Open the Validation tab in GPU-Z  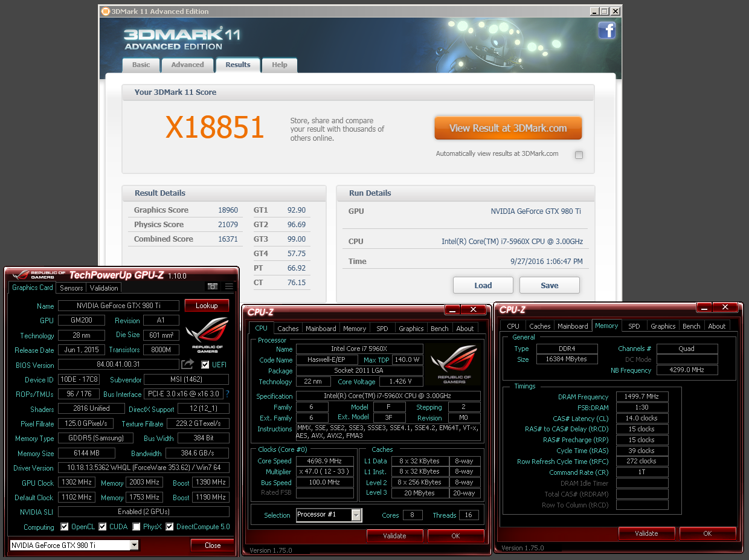tap(104, 288)
